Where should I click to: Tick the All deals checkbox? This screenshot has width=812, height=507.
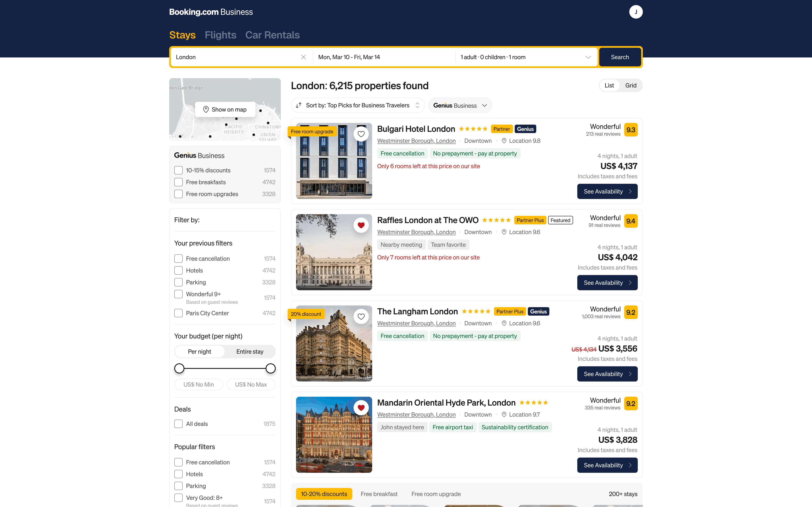click(x=178, y=424)
